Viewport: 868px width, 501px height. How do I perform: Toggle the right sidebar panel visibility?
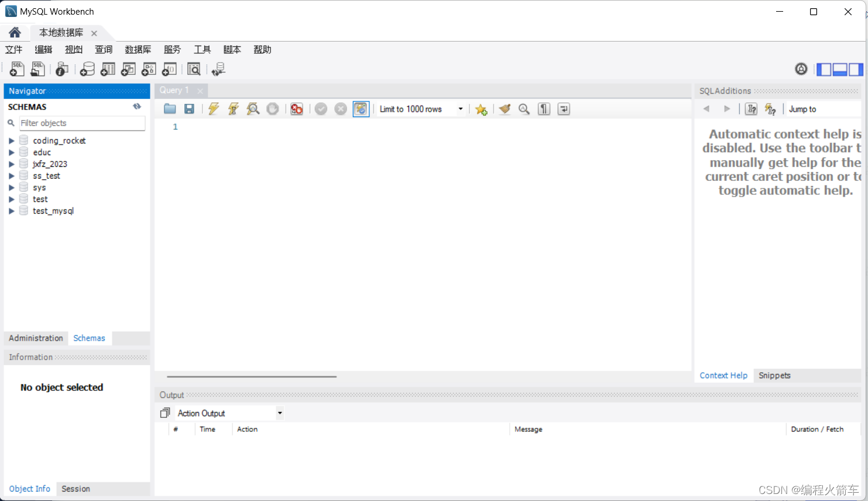click(856, 69)
